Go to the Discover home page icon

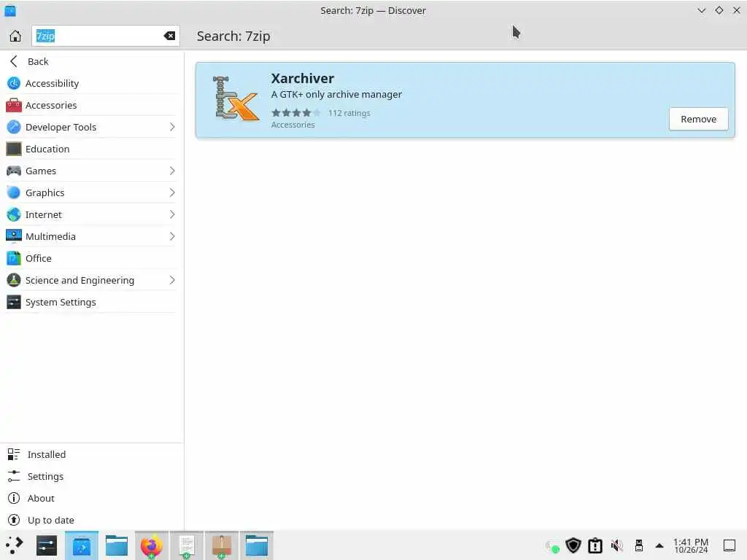[x=15, y=36]
